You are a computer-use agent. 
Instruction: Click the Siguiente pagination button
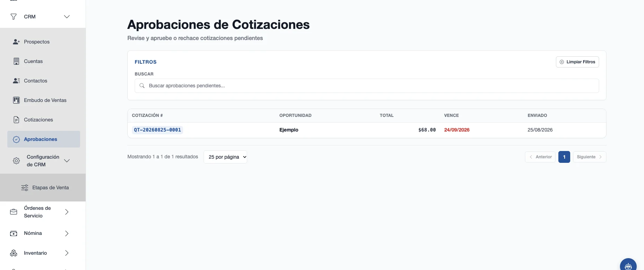[589, 157]
